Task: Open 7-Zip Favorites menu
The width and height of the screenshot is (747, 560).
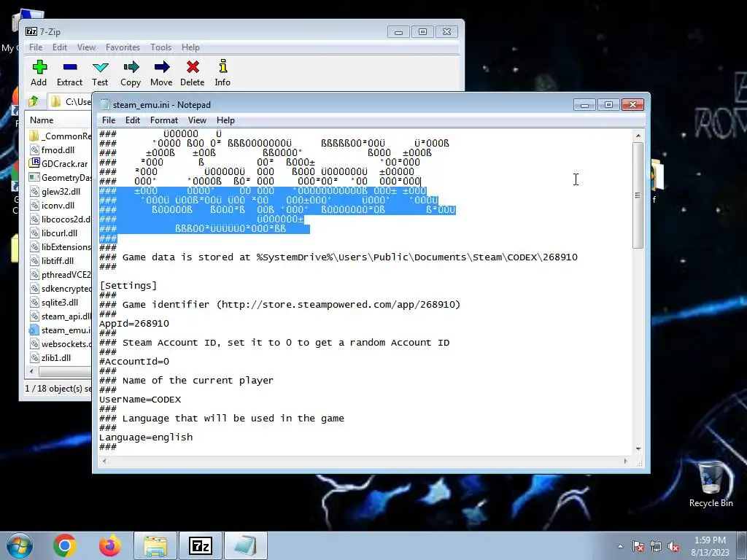Action: [123, 47]
